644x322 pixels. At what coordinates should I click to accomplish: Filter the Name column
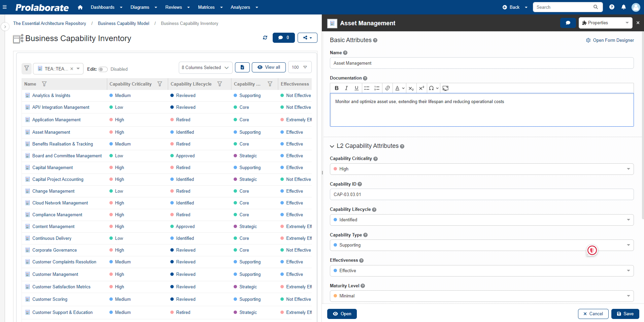coord(44,84)
